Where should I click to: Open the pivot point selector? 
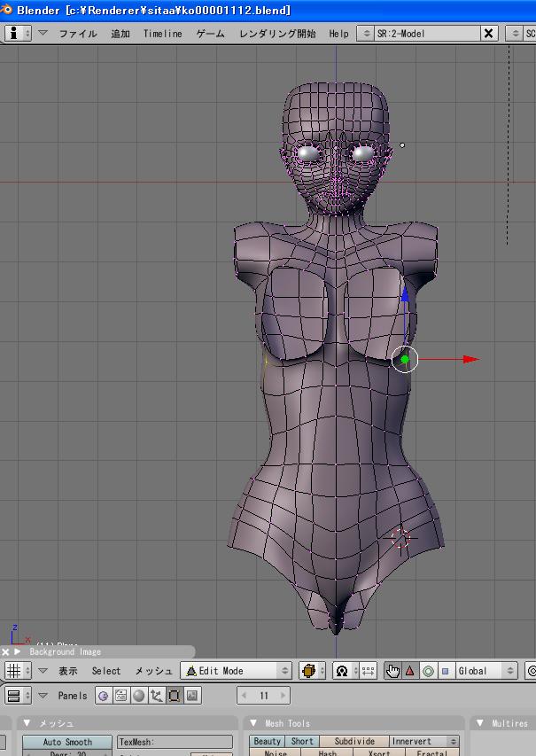pos(346,671)
